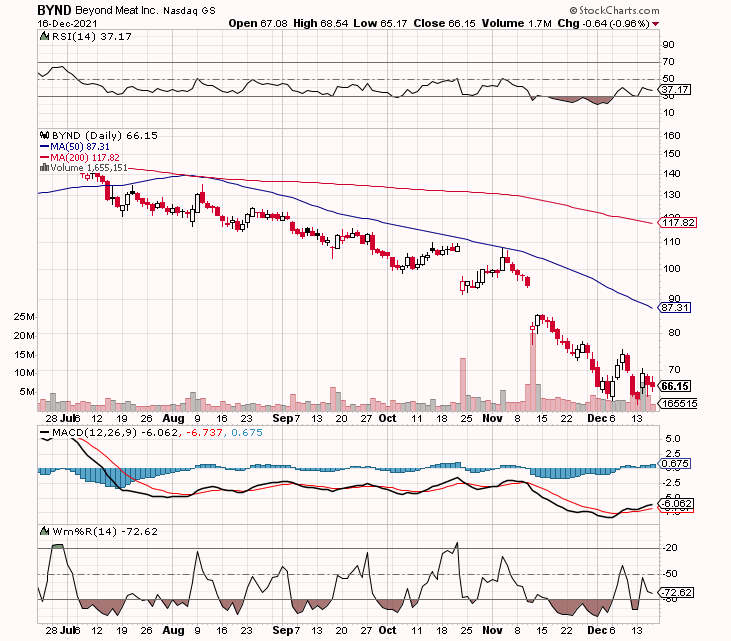Click the red -6.737 MACD signal value
The width and height of the screenshot is (731, 641).
tap(204, 433)
